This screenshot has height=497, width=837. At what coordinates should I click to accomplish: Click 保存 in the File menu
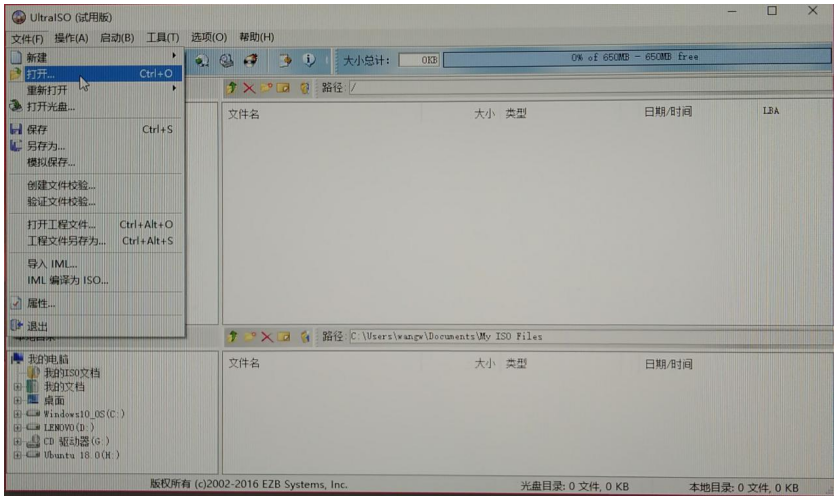96,129
